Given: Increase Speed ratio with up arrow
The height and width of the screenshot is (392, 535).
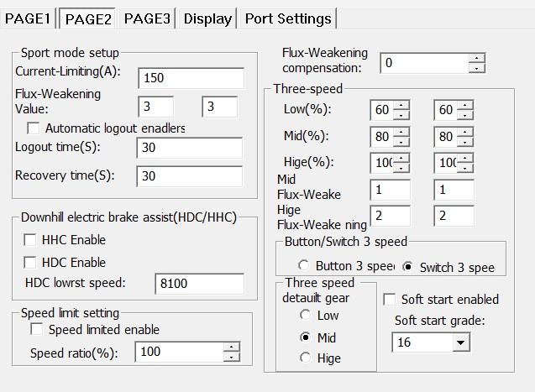Looking at the screenshot, I should (x=231, y=348).
